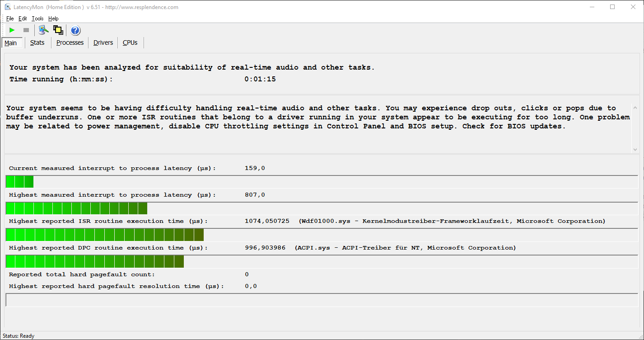This screenshot has width=644, height=340.
Task: Maximize the LatencyMon window
Action: [612, 7]
